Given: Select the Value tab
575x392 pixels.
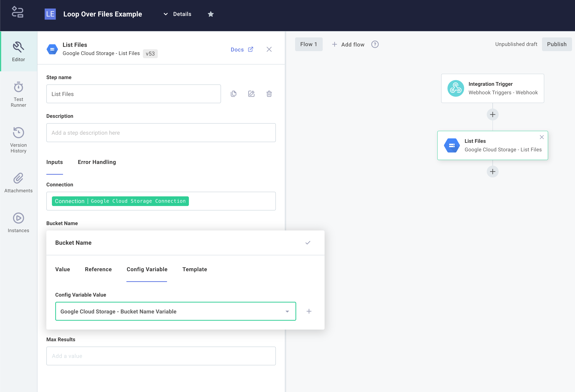Looking at the screenshot, I should pos(63,269).
